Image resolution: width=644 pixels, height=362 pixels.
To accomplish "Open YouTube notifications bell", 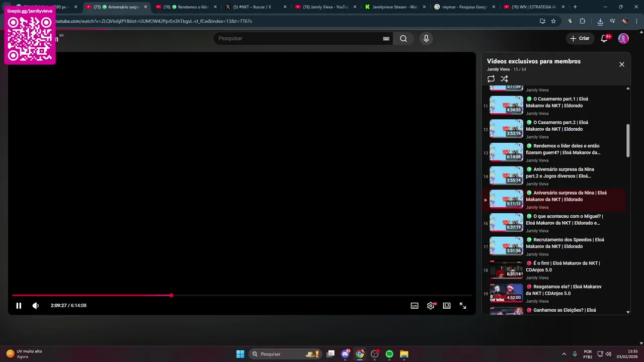I will [604, 38].
